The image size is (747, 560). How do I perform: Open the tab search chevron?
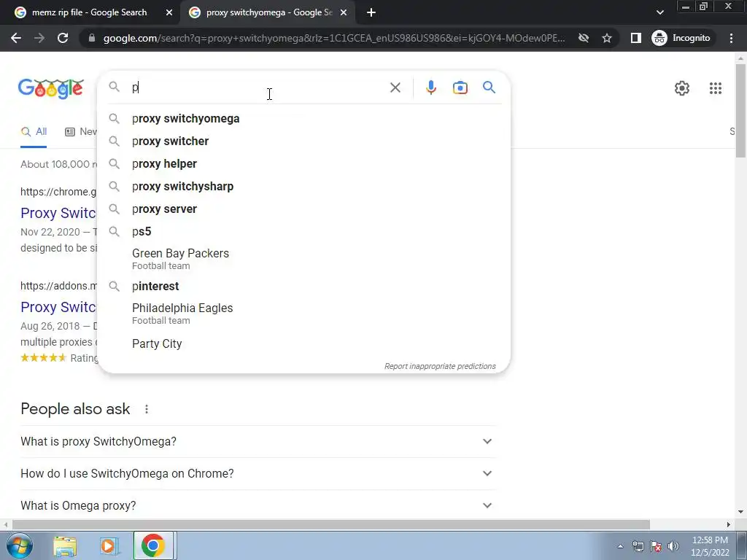pyautogui.click(x=659, y=12)
